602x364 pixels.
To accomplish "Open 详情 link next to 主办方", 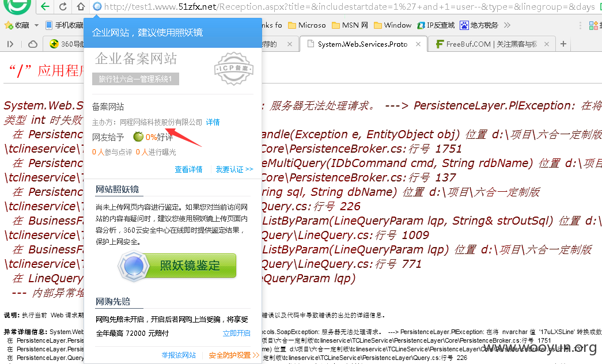I will click(x=213, y=122).
